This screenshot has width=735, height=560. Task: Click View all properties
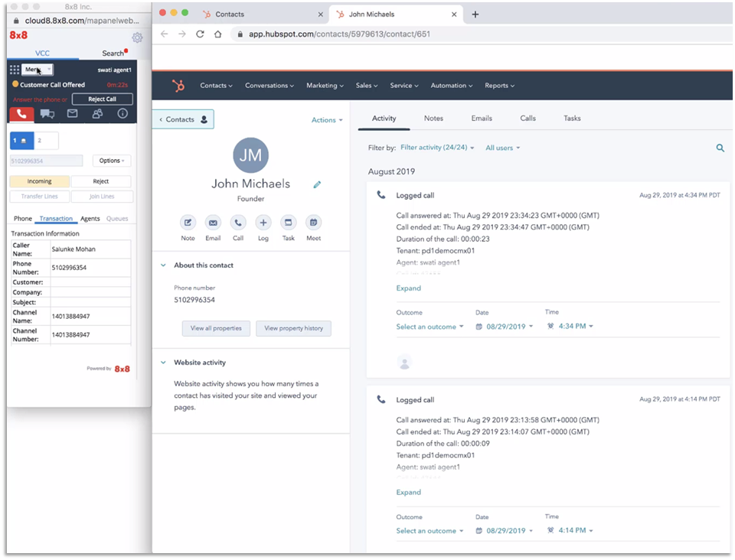tap(216, 328)
